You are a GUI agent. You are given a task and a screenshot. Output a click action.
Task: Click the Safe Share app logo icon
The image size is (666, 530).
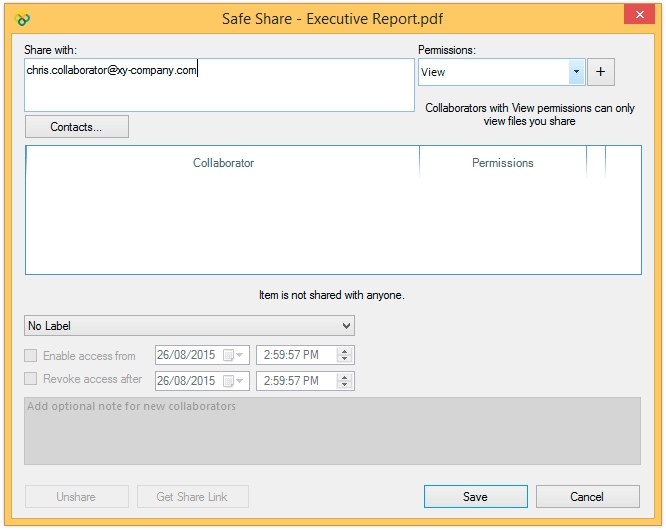[x=22, y=19]
